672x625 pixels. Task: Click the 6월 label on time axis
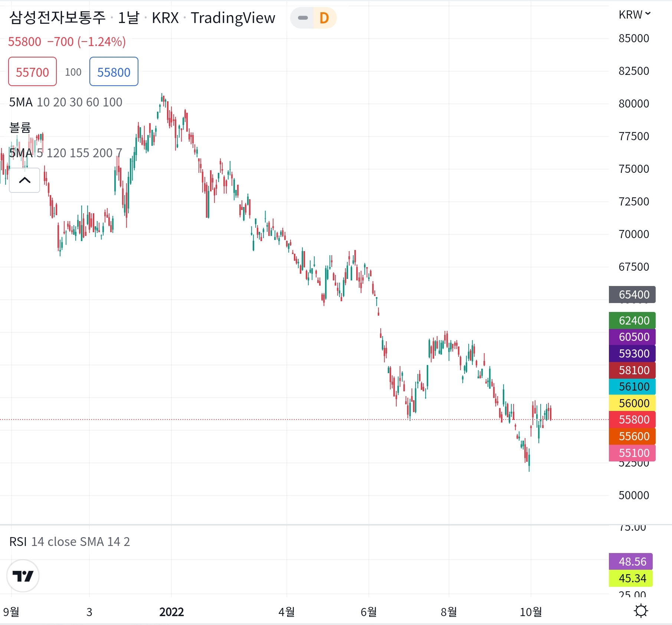pyautogui.click(x=368, y=612)
